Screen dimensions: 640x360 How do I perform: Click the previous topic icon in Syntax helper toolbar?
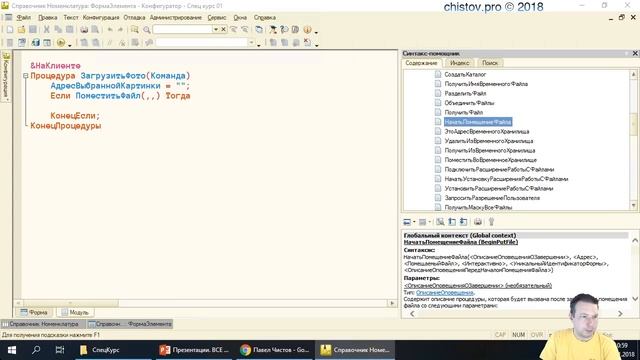click(x=452, y=222)
